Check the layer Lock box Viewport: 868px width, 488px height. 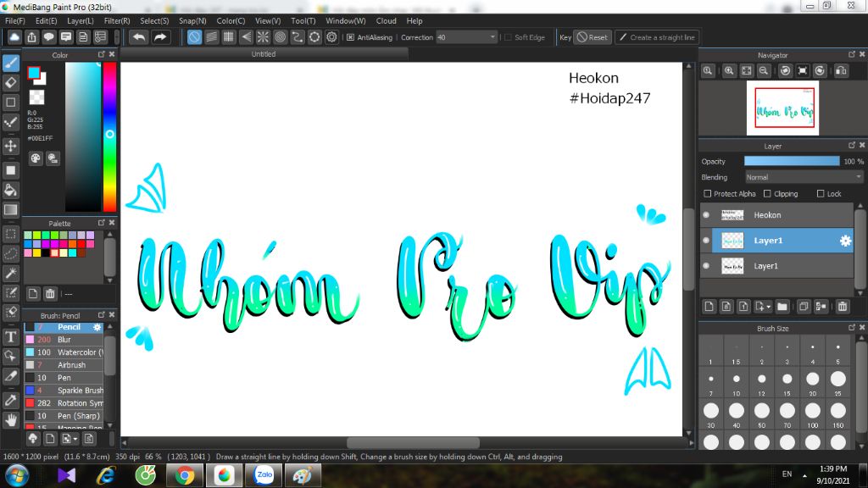(821, 194)
